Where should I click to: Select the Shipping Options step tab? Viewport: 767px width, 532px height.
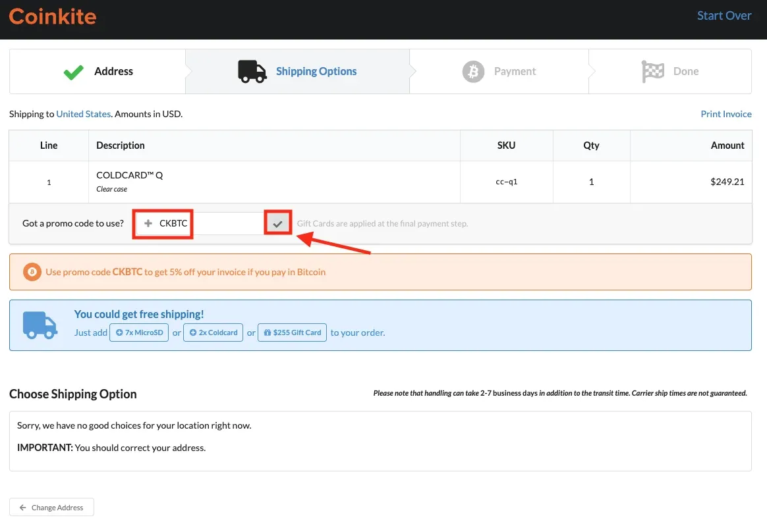297,71
